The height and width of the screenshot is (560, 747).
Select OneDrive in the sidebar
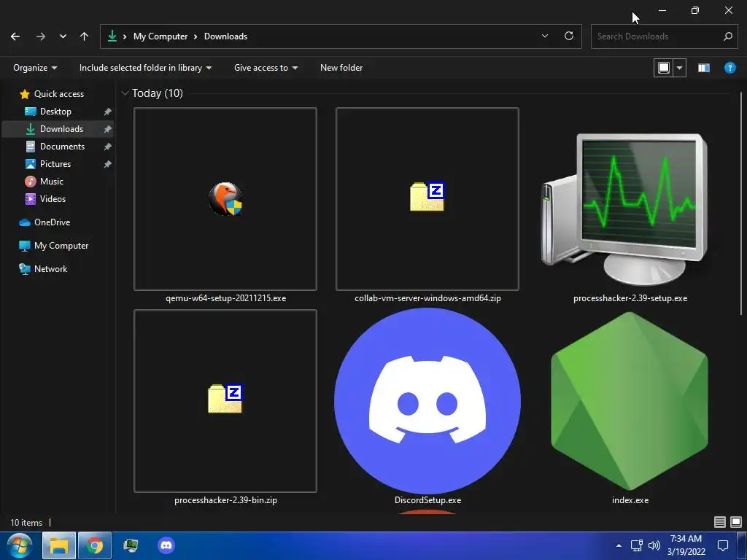point(53,222)
